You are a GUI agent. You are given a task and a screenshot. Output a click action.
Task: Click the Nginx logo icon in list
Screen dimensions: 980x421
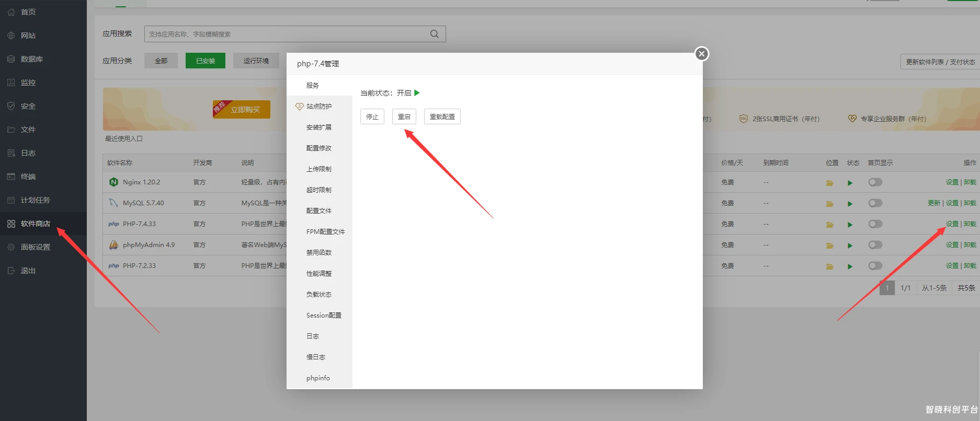tap(113, 182)
